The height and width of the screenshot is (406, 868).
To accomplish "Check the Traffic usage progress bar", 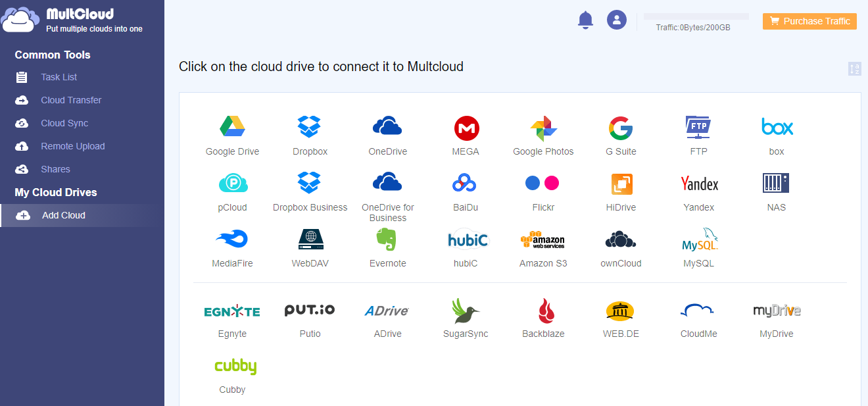I will click(x=695, y=14).
